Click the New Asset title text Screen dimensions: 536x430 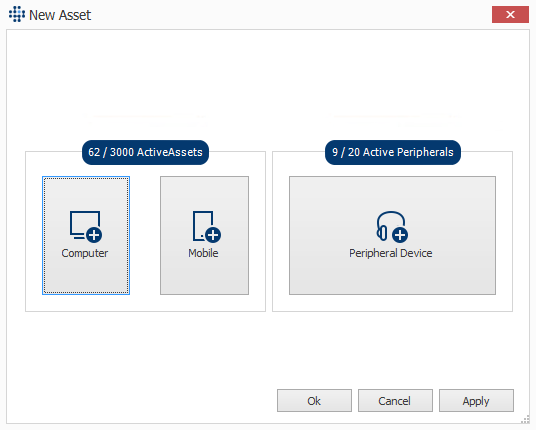click(x=60, y=15)
